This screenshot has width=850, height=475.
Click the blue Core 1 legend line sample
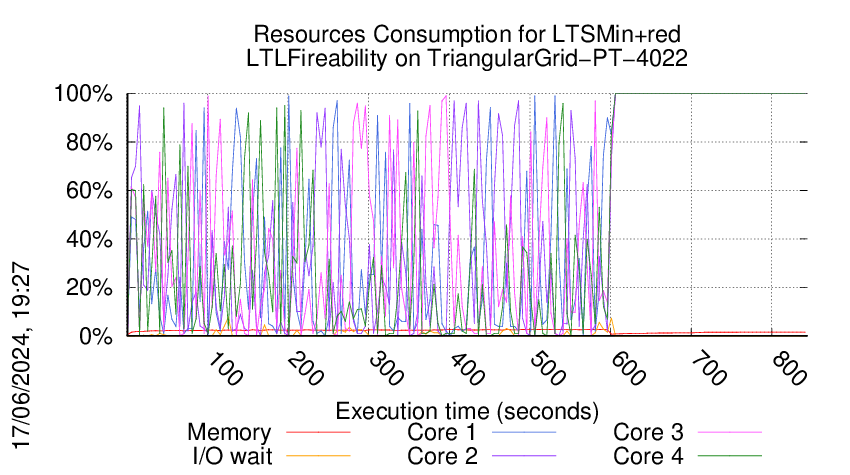click(524, 432)
